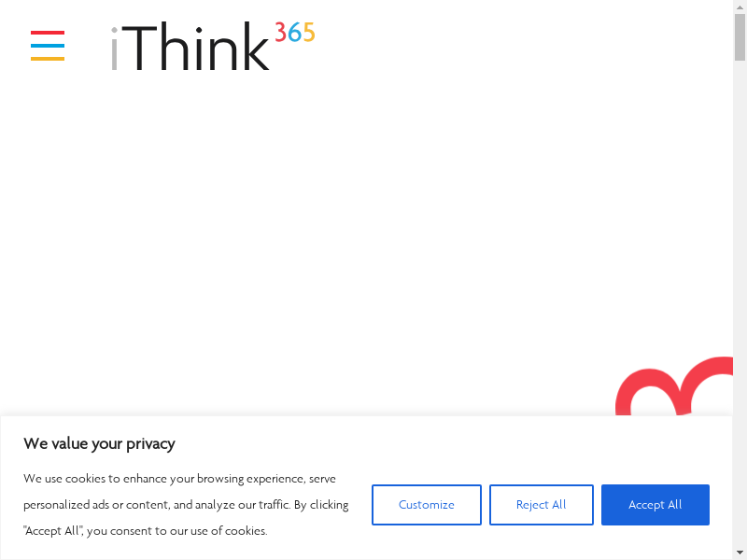The width and height of the screenshot is (747, 560).
Task: Click the blue digit 6 in the logo
Action: pyautogui.click(x=294, y=33)
